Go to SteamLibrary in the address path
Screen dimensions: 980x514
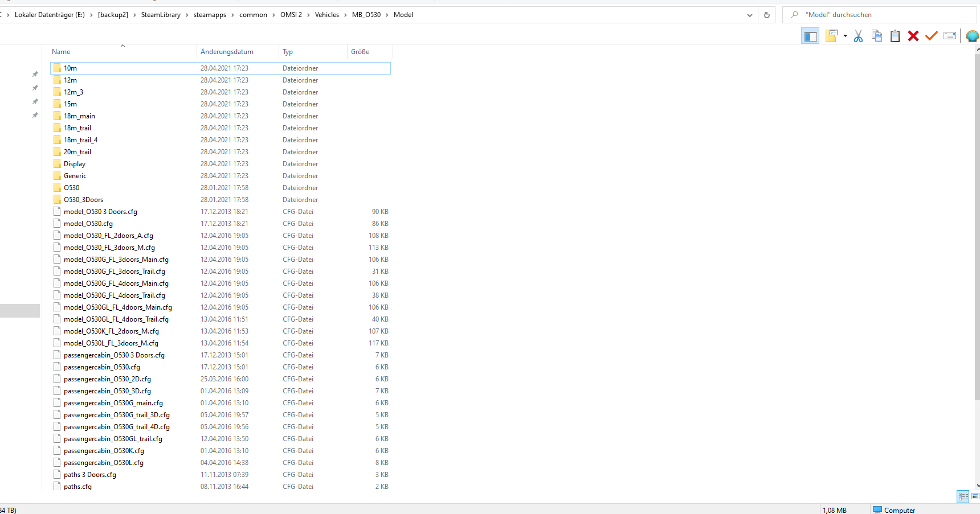coord(161,15)
